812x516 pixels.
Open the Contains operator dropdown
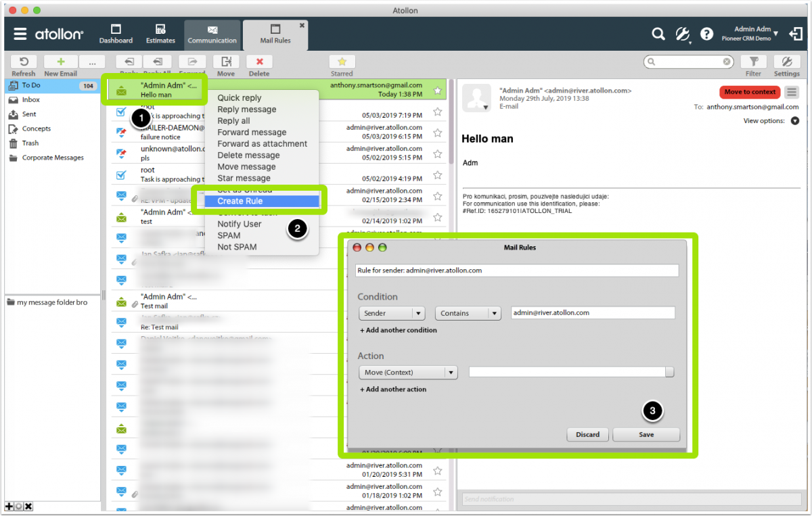coord(468,313)
